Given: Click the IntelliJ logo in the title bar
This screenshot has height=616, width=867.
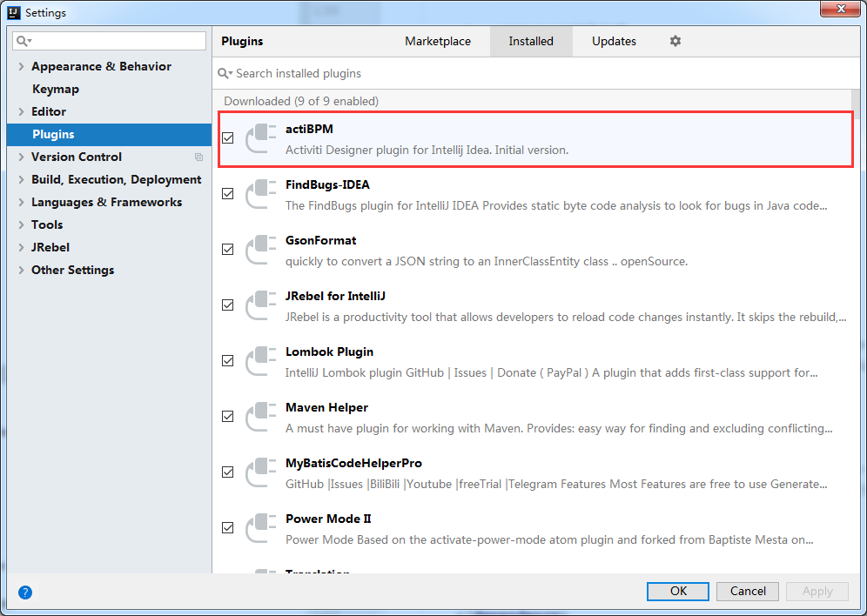Looking at the screenshot, I should 14,12.
